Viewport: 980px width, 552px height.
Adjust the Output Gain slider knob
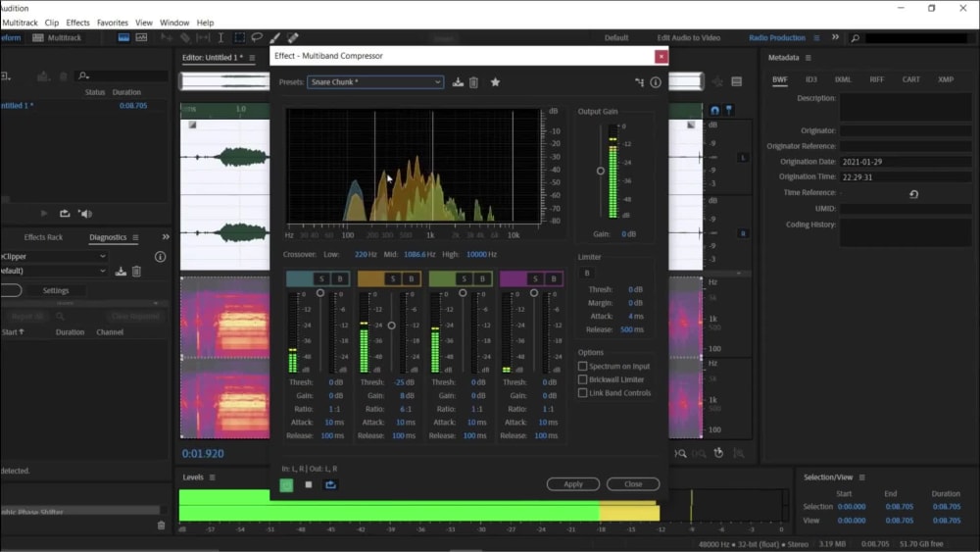(x=601, y=171)
